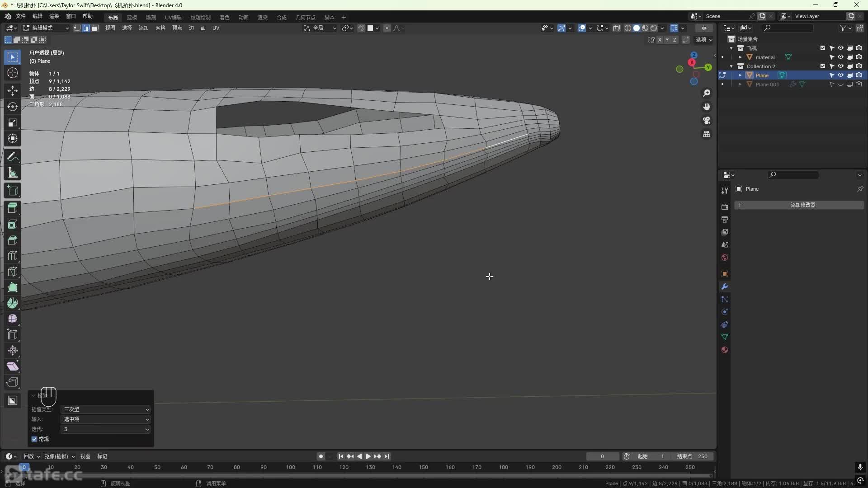Choose the Annotate pencil tool
Image resolution: width=868 pixels, height=488 pixels.
pos(12,156)
